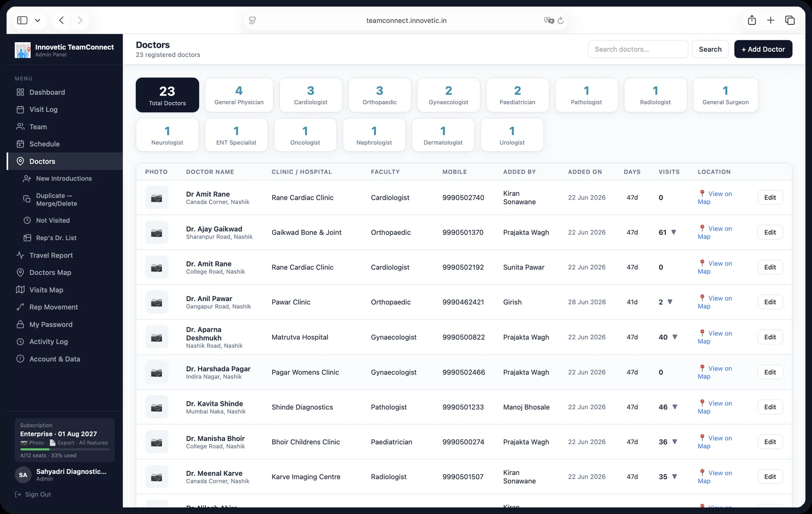Go back with browser back arrow

(x=62, y=20)
